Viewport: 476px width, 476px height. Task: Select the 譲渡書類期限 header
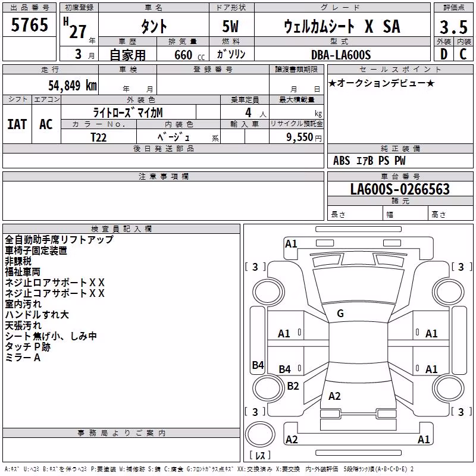(x=296, y=69)
